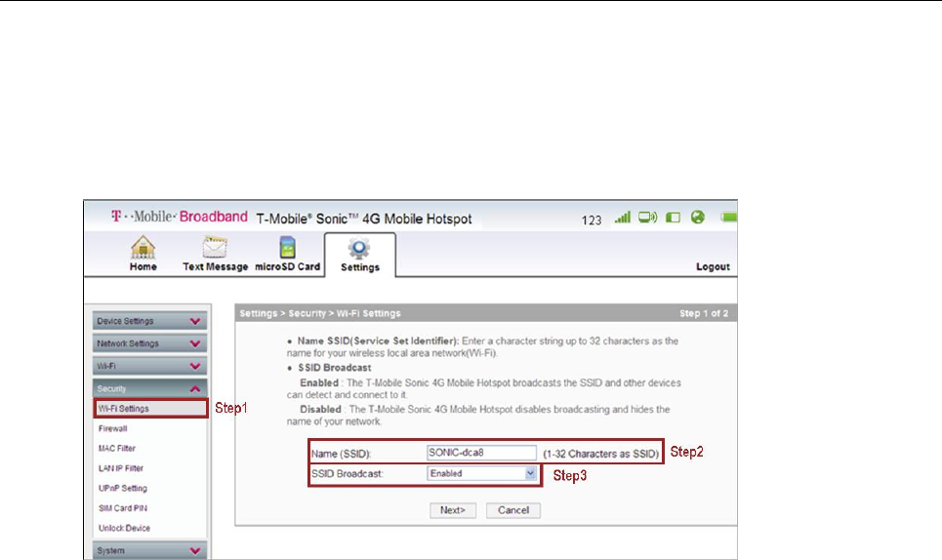This screenshot has height=560, width=942.
Task: Click the unread message count 123
Action: [592, 220]
